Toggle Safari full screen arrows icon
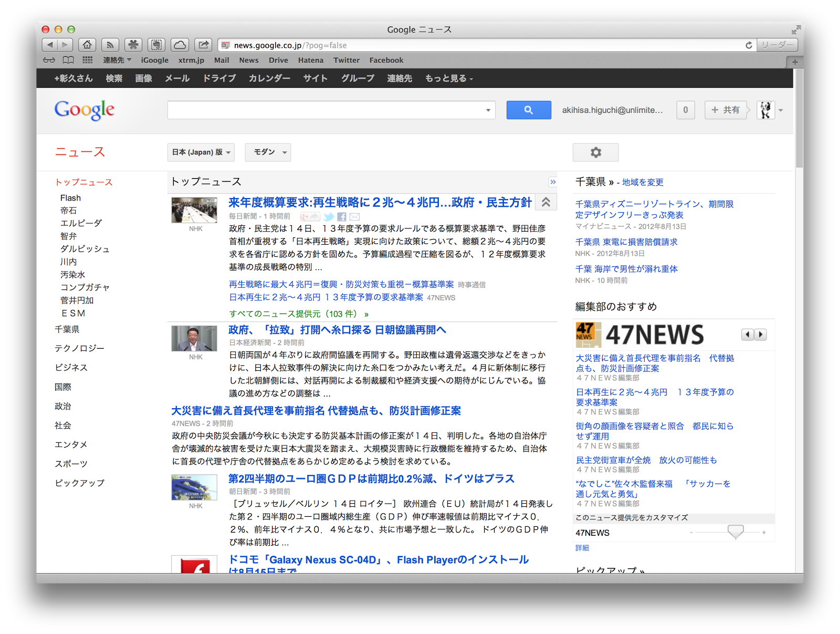 pos(796,29)
